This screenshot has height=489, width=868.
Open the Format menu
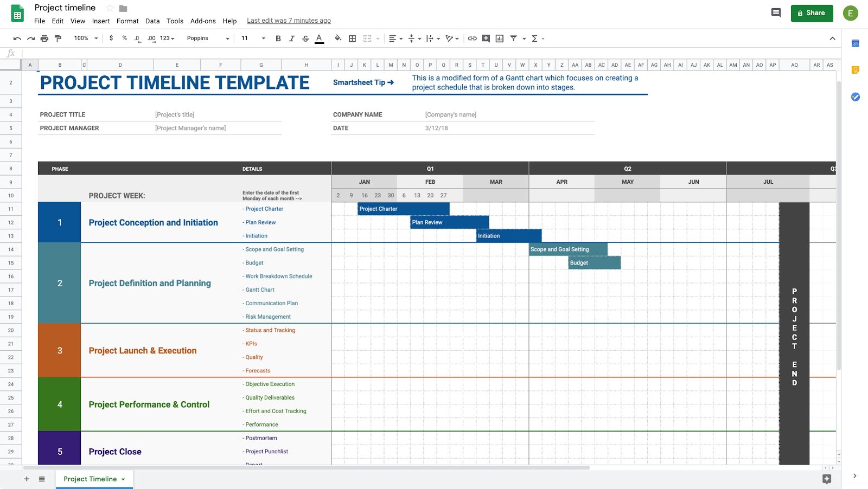[127, 21]
